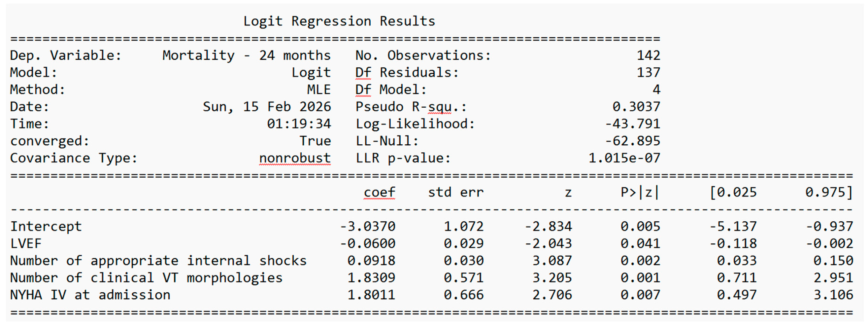868x327 pixels.
Task: Click the No. Observations value 142
Action: pos(648,55)
